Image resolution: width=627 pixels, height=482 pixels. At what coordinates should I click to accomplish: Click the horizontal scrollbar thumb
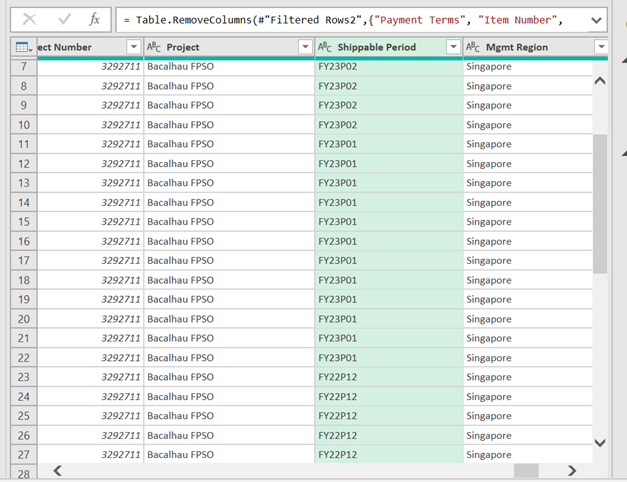[526, 471]
